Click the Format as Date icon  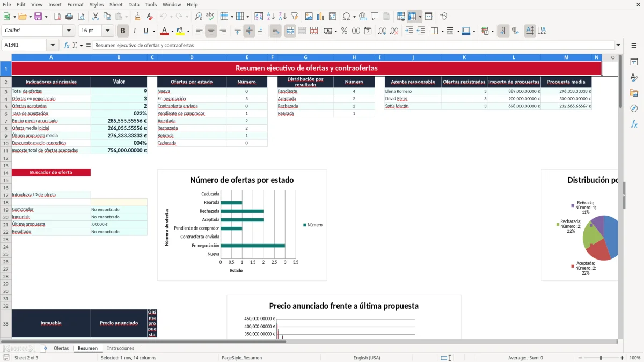(368, 31)
